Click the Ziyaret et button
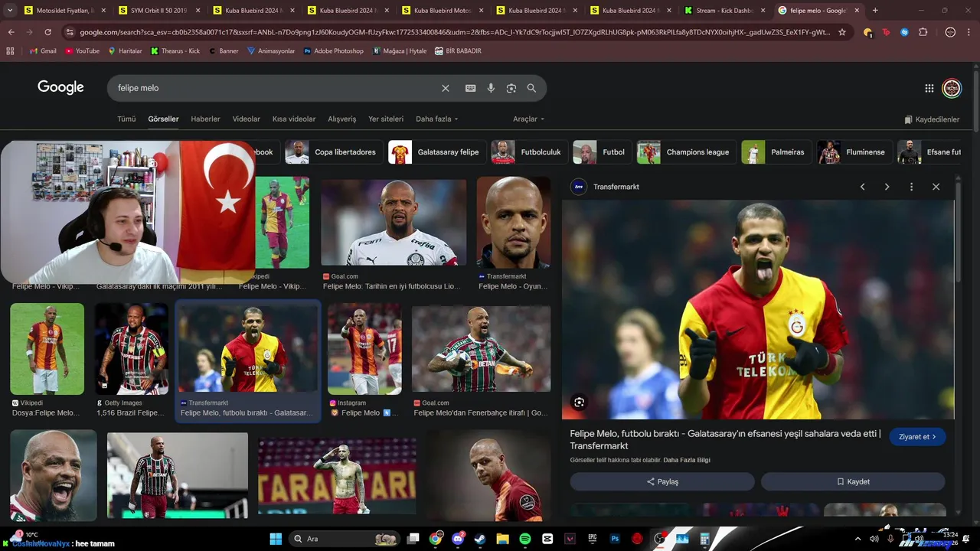Screen dimensions: 980x551 point(917,437)
